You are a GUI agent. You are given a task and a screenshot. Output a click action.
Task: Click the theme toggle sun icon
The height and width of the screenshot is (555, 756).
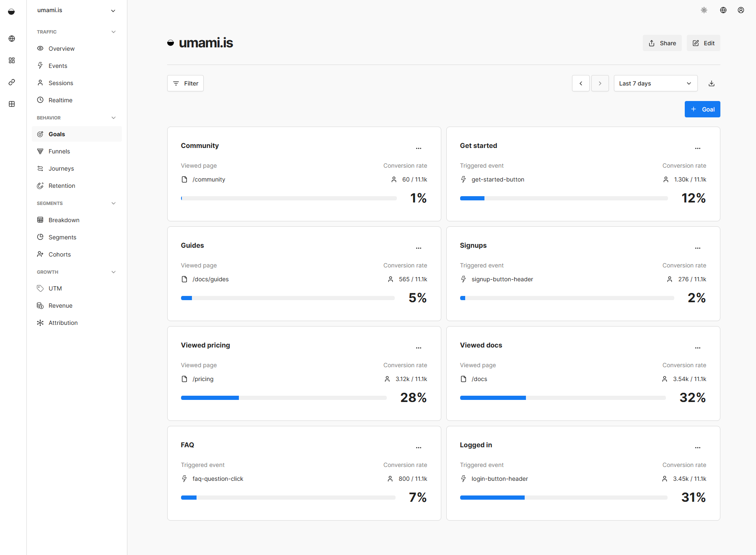[x=704, y=10]
